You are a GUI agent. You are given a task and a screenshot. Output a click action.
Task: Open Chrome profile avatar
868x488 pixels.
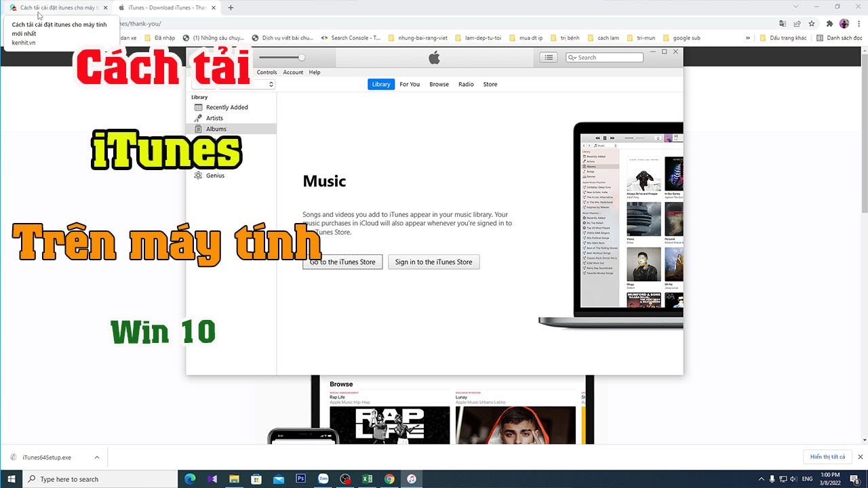pos(844,23)
